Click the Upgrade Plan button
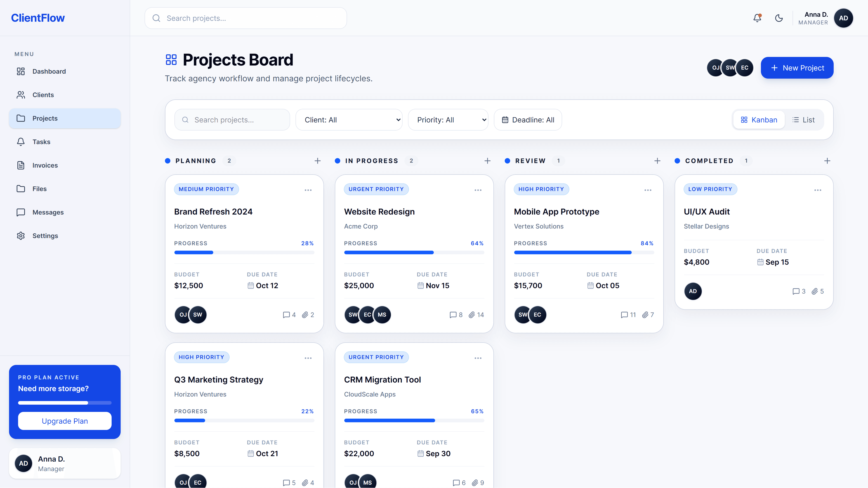Screen dimensions: 868x488 pyautogui.click(x=65, y=421)
